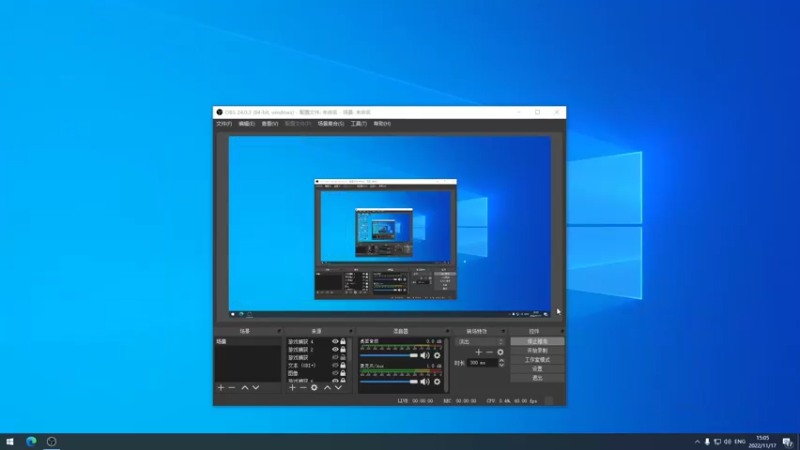The height and width of the screenshot is (450, 800).
Task: Click the 桌面音频 volume slider
Action: coord(389,355)
